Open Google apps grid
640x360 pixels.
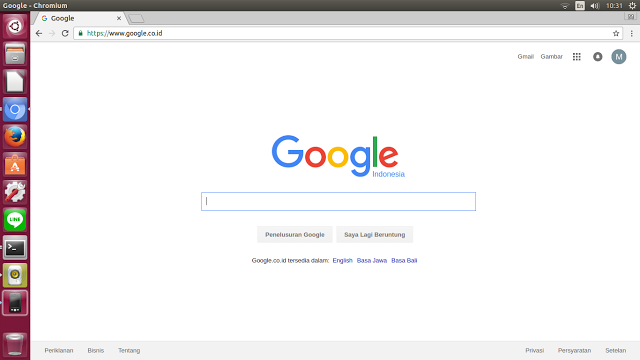(x=576, y=57)
